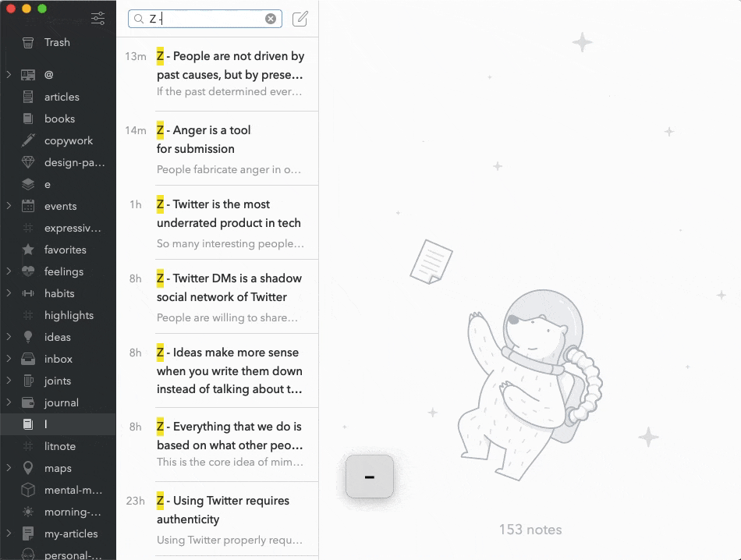Clear the search field text
The image size is (741, 560).
(x=271, y=19)
